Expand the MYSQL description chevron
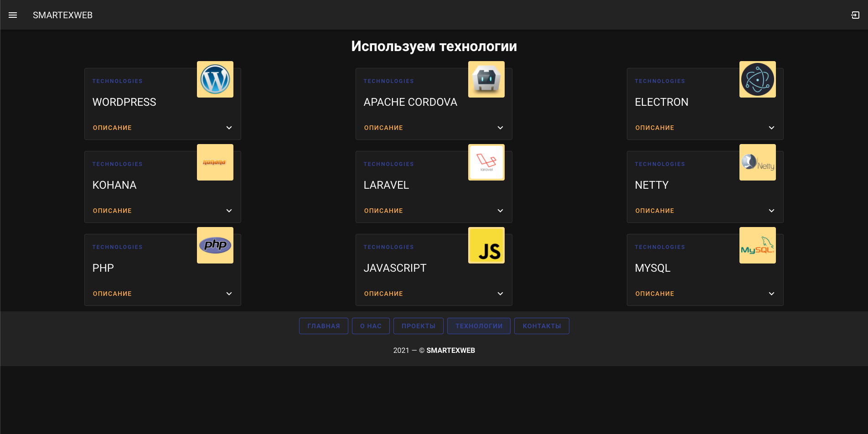 (771, 294)
